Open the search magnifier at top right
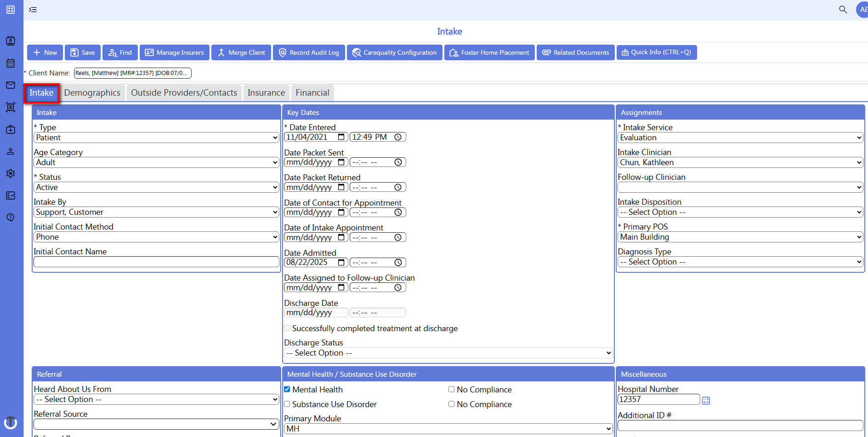The width and height of the screenshot is (868, 437). pyautogui.click(x=843, y=9)
